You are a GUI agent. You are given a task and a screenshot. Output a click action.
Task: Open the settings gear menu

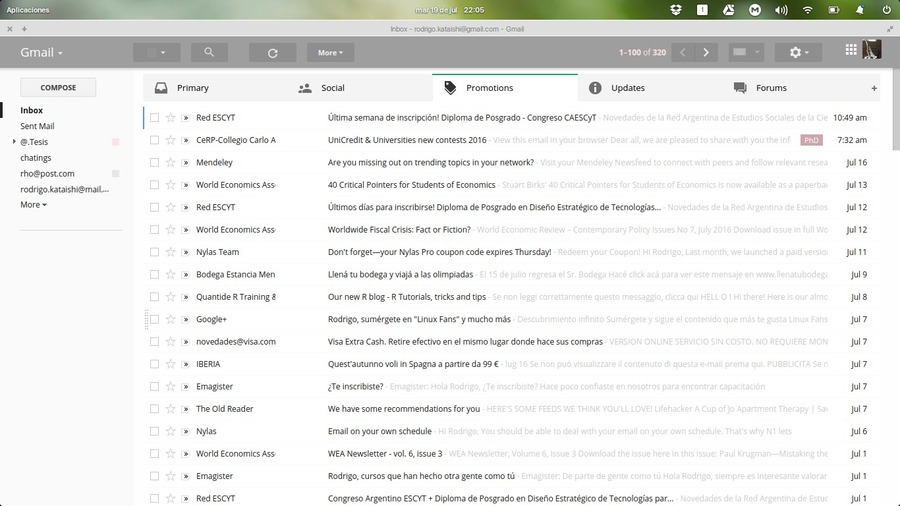[x=798, y=52]
